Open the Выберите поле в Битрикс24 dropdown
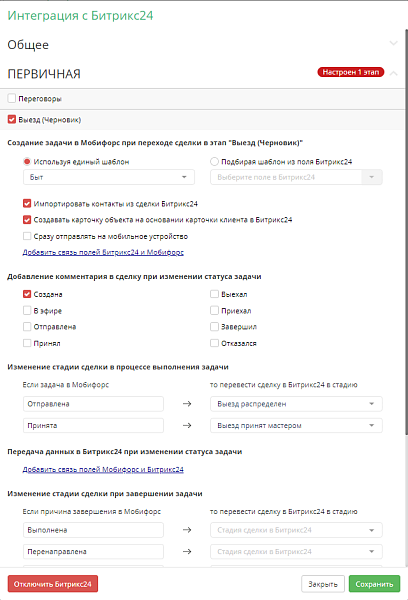This screenshot has height=600, width=408. 296,177
